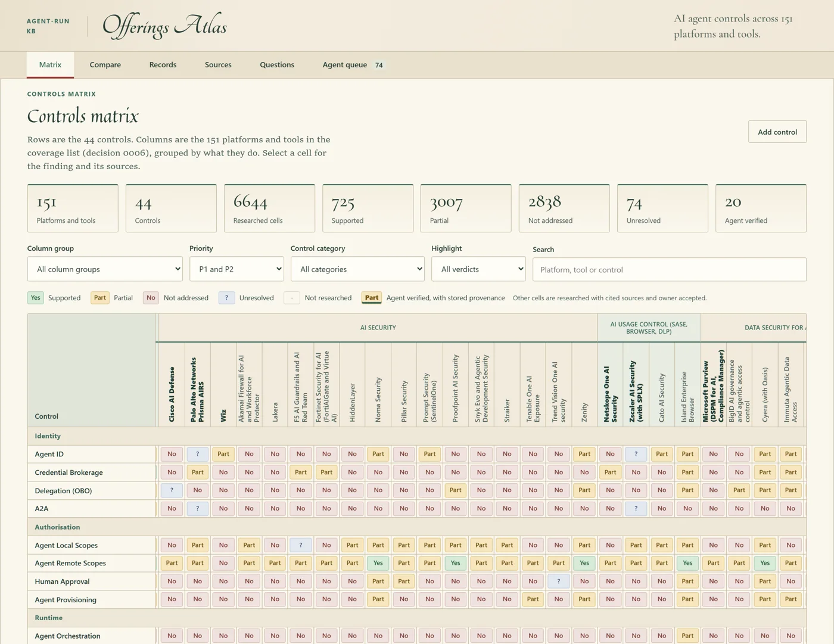834x644 pixels.
Task: Open the Control category dropdown
Action: click(357, 269)
